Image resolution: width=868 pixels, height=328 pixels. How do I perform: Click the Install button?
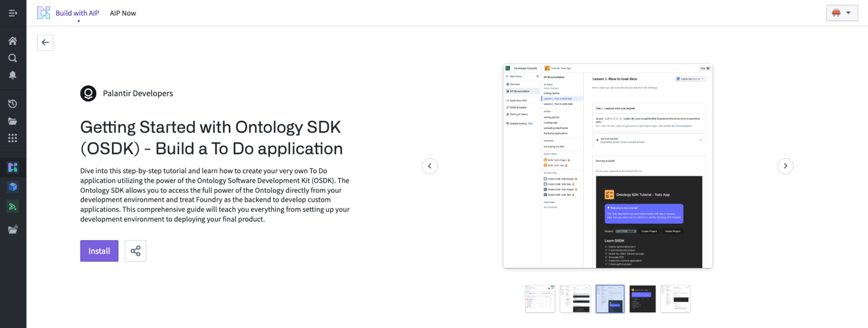point(99,251)
